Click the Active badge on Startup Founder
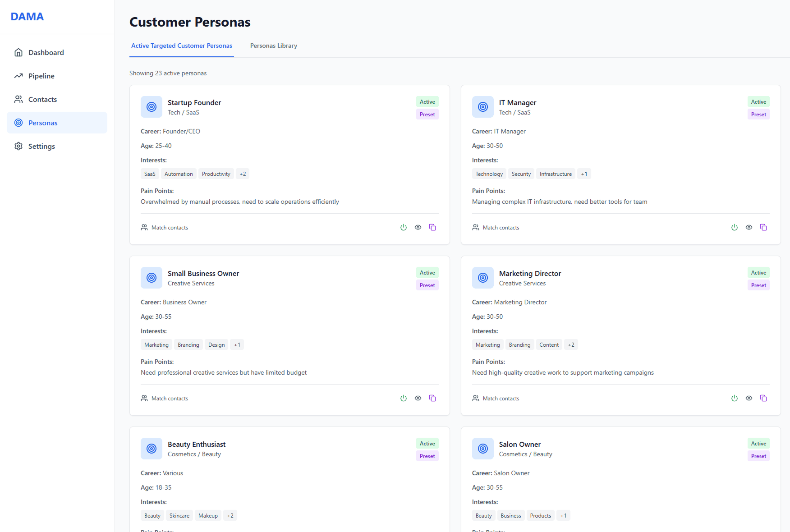Viewport: 790px width, 532px height. [x=427, y=102]
